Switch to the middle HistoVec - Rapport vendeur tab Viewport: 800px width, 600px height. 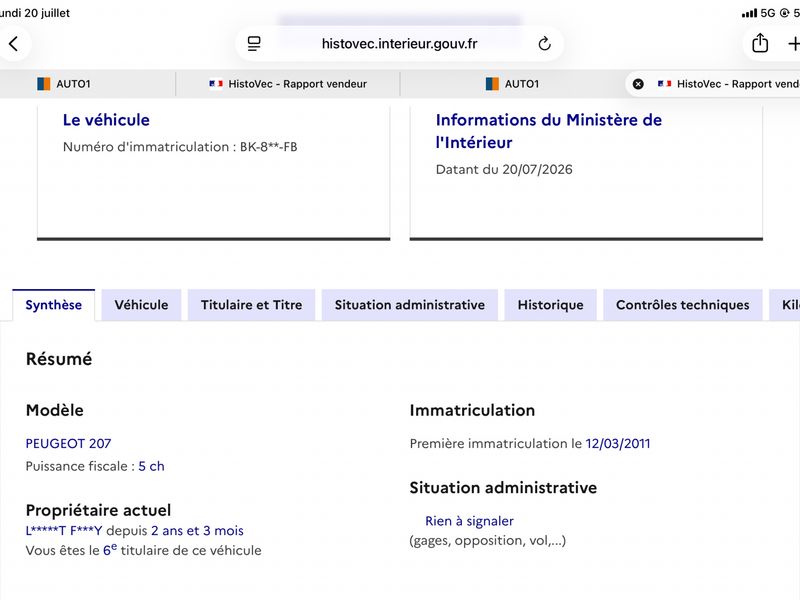(x=288, y=84)
